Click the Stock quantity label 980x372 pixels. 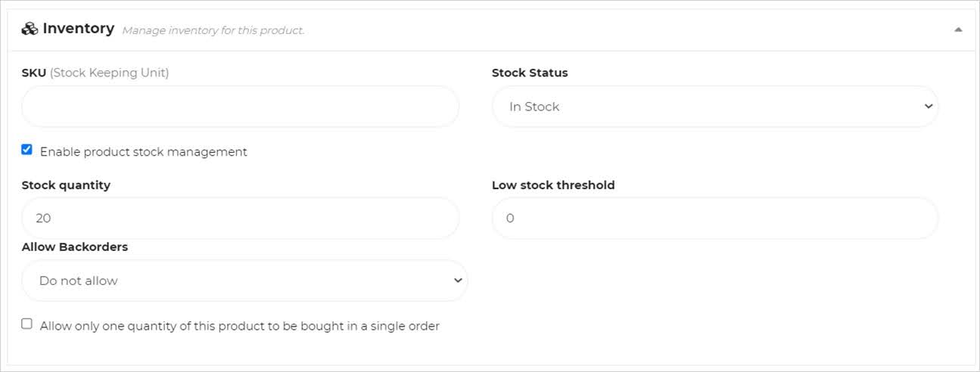[66, 185]
